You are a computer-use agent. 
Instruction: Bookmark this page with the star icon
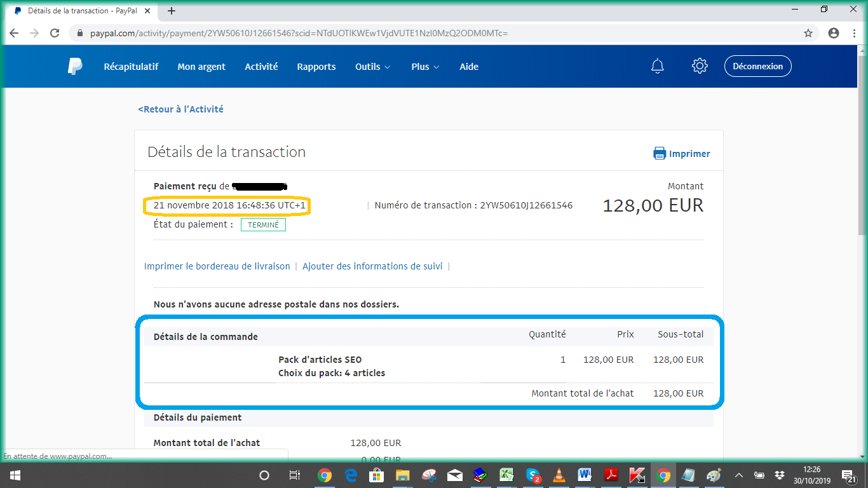tap(808, 33)
